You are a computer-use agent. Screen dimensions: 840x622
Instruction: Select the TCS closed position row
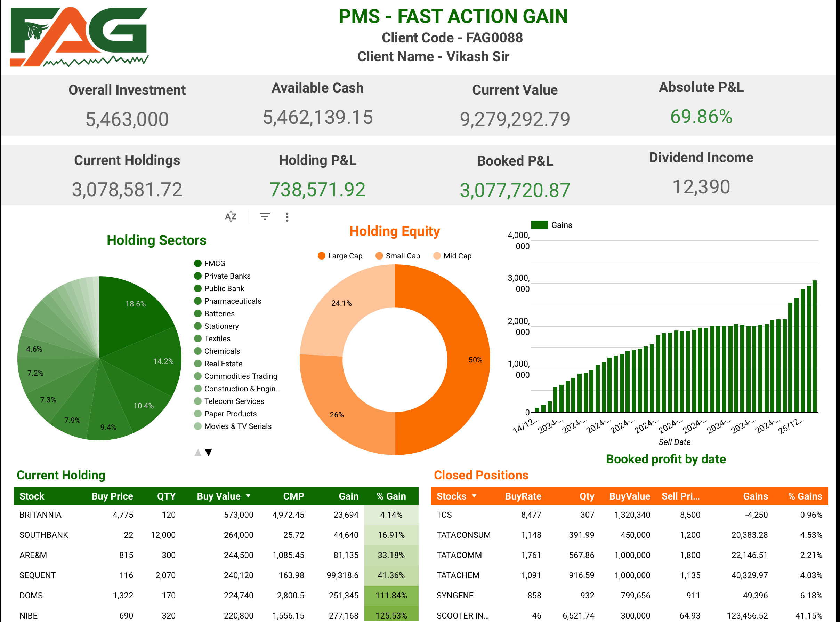pyautogui.click(x=444, y=515)
